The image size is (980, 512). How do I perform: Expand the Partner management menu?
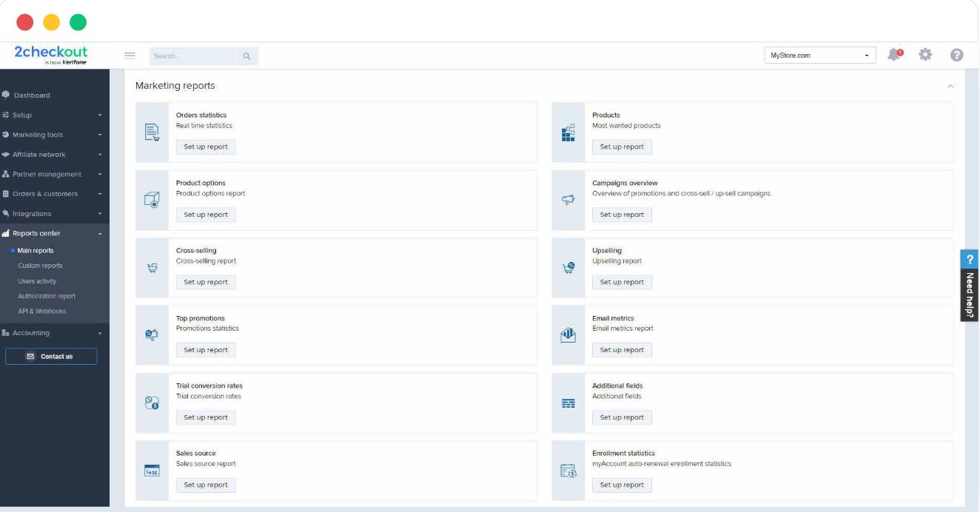(55, 174)
